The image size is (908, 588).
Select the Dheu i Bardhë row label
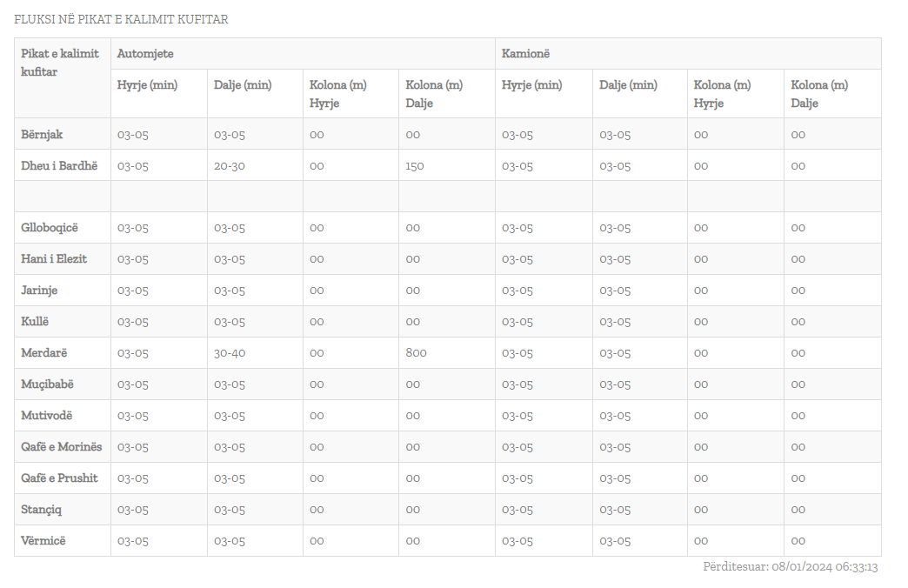coord(59,165)
